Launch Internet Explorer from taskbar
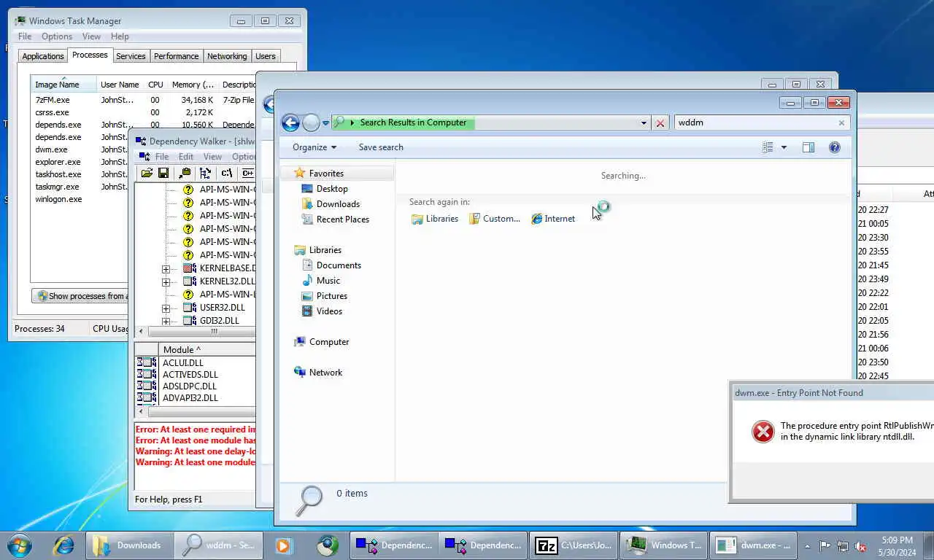 [64, 545]
